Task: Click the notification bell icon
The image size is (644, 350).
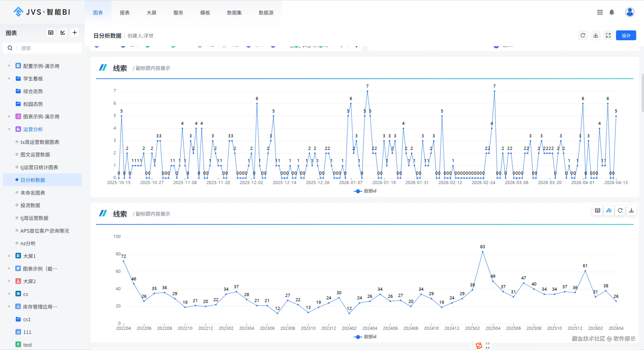Action: click(x=612, y=12)
